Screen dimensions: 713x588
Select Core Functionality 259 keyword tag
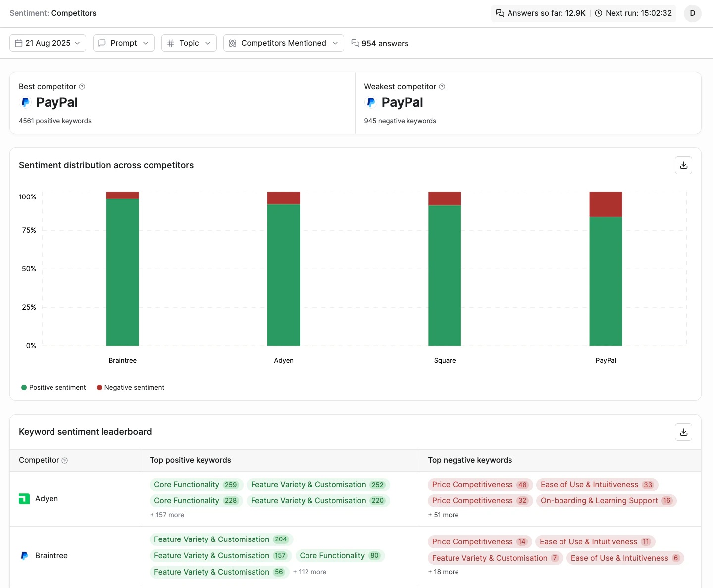[x=196, y=485]
